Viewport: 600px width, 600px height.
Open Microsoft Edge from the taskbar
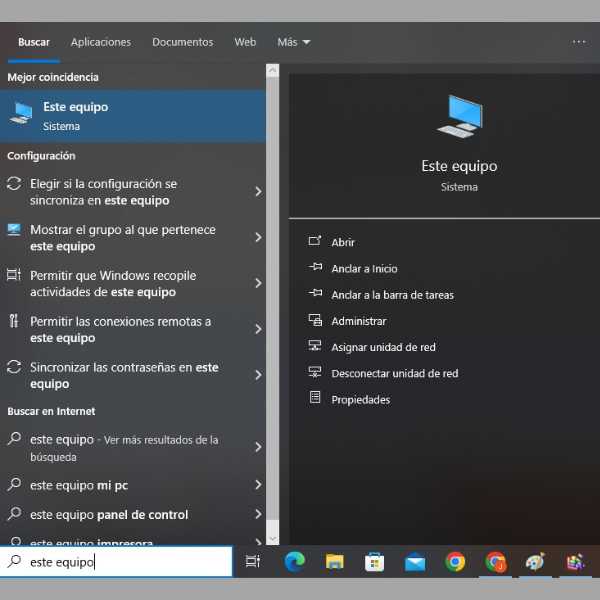(294, 562)
